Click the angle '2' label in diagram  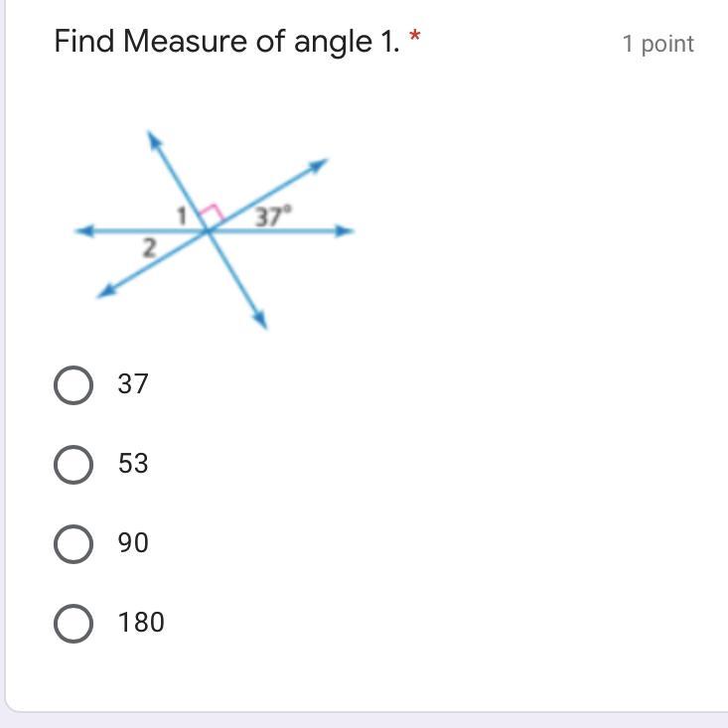149,248
